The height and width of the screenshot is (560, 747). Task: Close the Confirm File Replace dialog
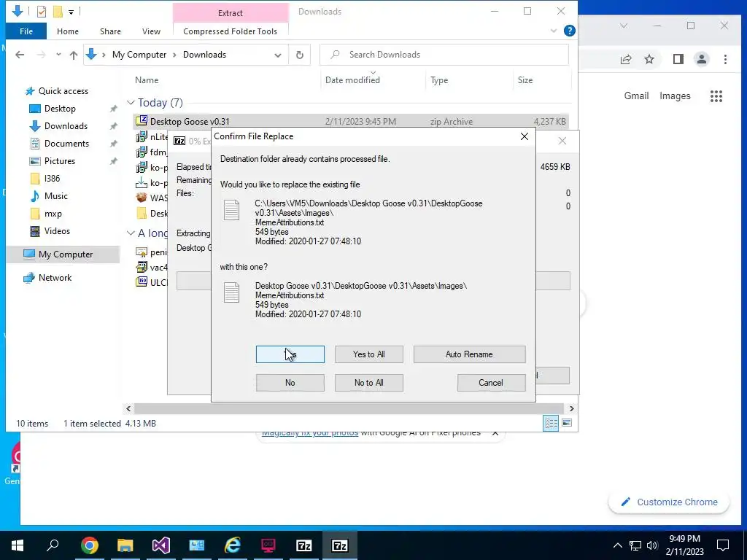pyautogui.click(x=524, y=136)
